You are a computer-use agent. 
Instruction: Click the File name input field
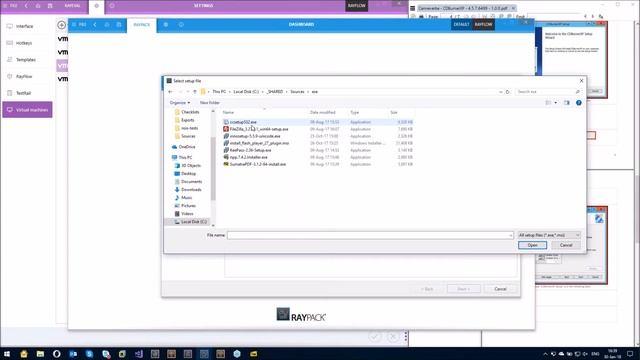click(x=370, y=235)
